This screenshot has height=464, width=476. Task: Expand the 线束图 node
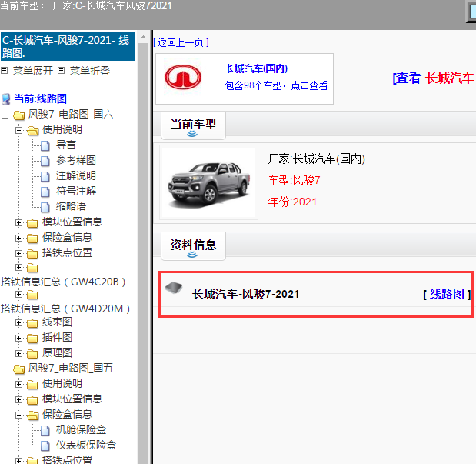tap(18, 322)
